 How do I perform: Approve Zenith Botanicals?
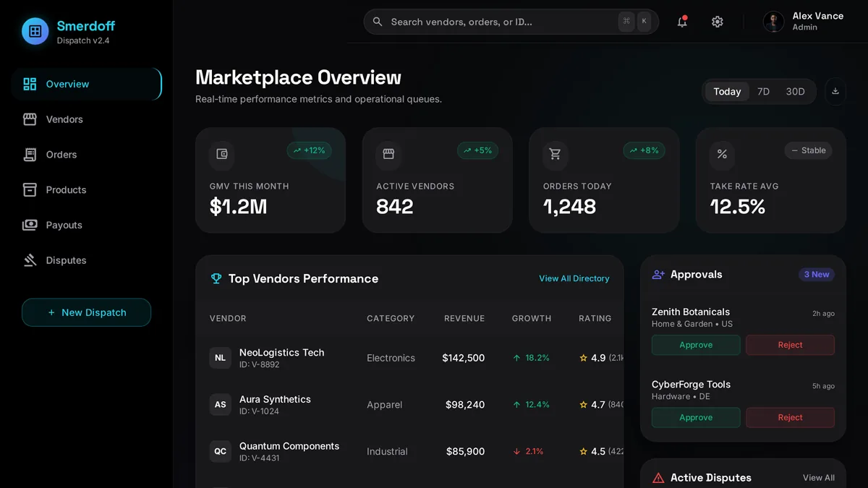click(696, 345)
